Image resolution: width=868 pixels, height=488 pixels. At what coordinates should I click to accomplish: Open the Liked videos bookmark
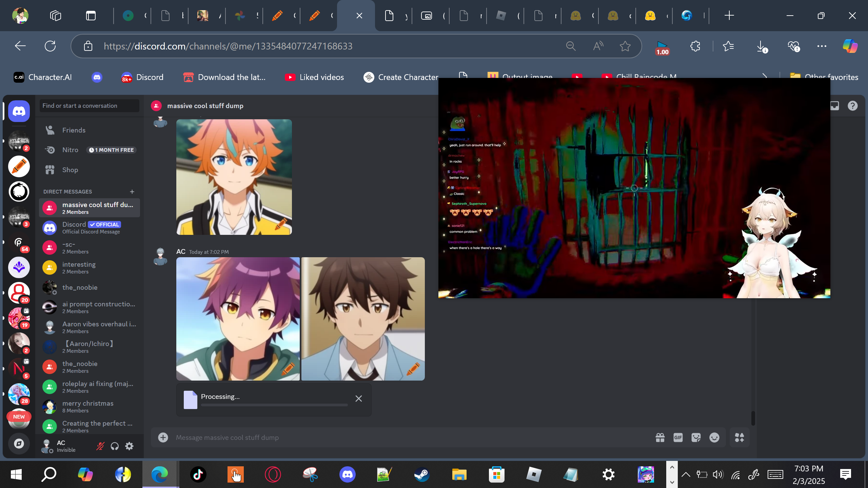click(x=314, y=77)
